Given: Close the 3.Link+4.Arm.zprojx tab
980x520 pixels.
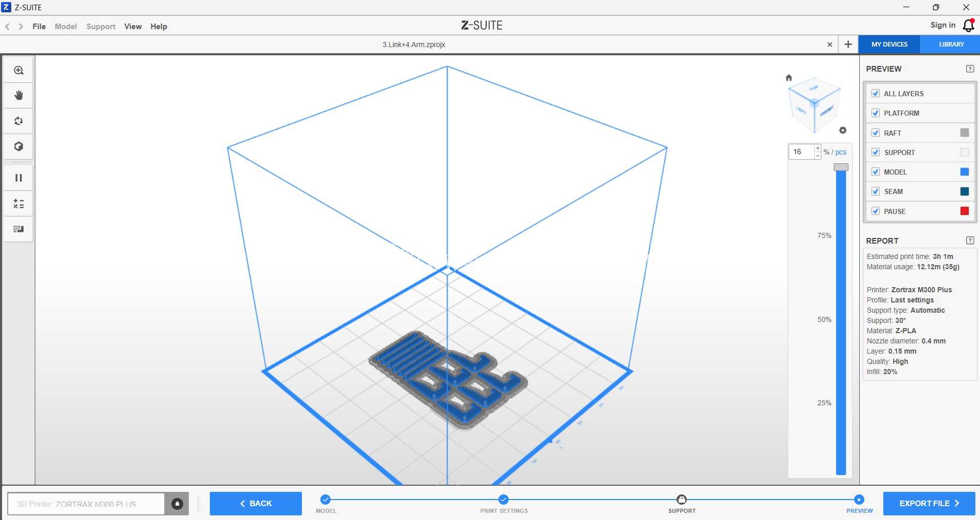Looking at the screenshot, I should pyautogui.click(x=830, y=45).
